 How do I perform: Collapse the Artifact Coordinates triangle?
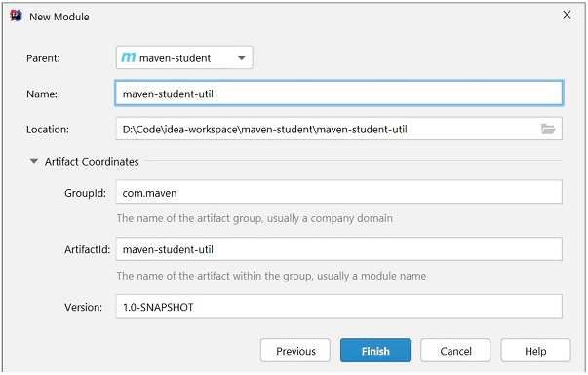[x=34, y=161]
